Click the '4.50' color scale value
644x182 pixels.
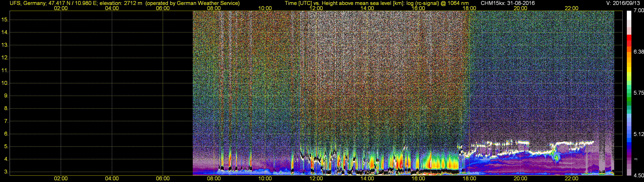click(638, 176)
